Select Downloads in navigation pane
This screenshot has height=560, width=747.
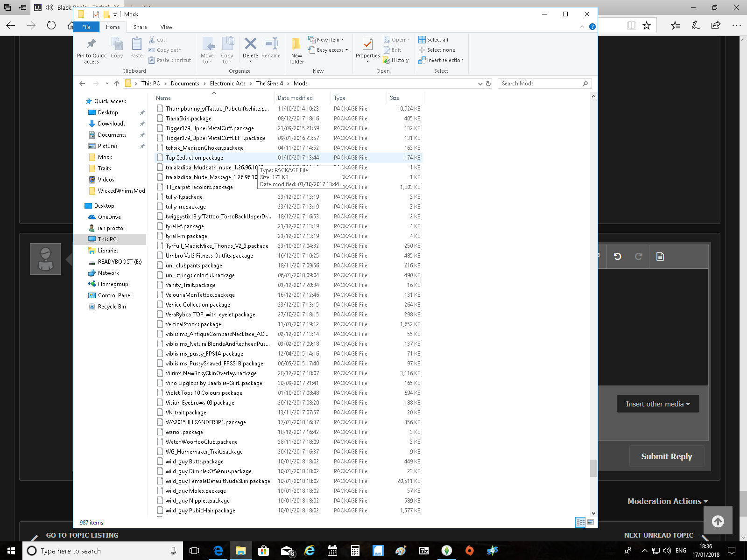coord(112,124)
